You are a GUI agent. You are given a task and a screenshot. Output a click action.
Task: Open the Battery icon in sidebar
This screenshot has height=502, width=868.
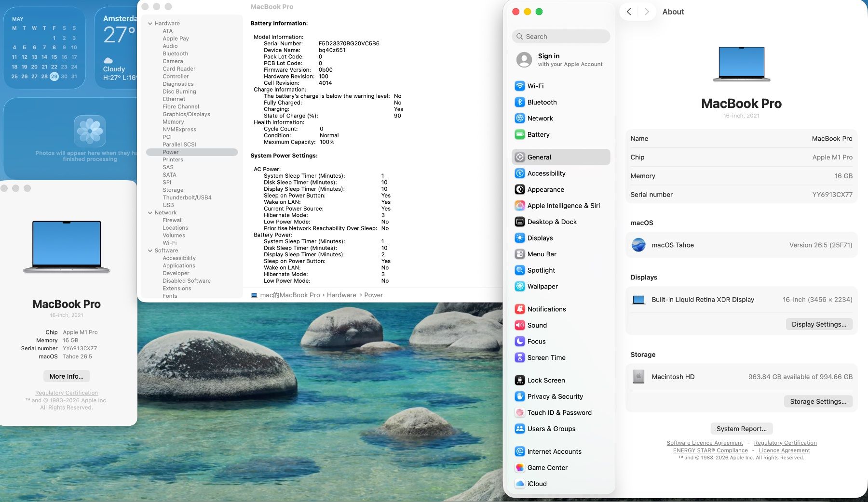pyautogui.click(x=520, y=134)
